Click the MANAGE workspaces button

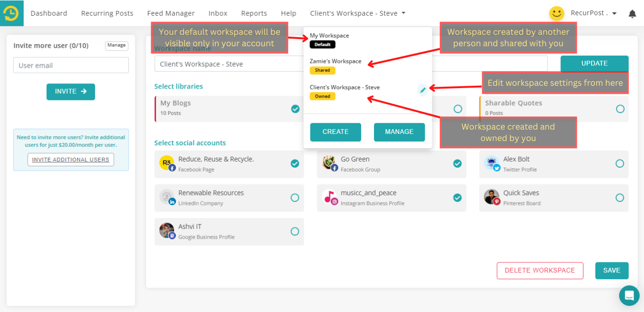pos(399,132)
